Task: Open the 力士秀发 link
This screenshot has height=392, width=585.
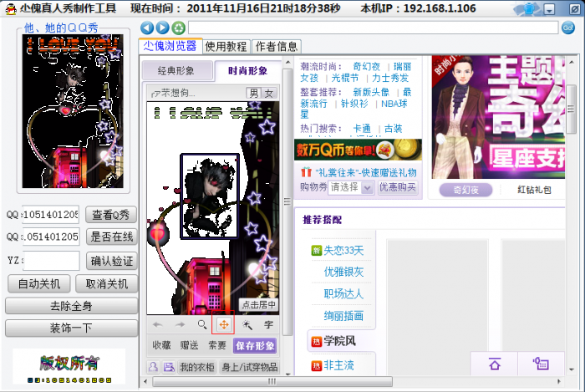Action: tap(390, 78)
